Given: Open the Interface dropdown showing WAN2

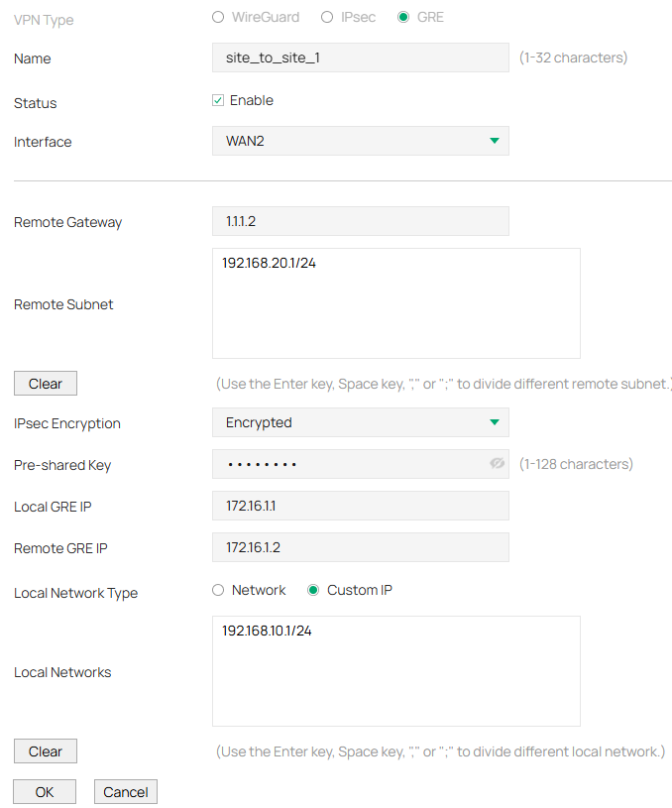Looking at the screenshot, I should [x=493, y=141].
